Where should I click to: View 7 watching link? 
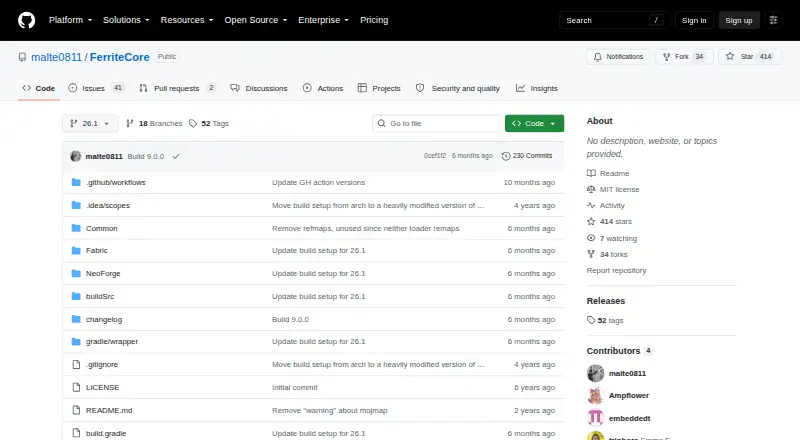tap(612, 238)
